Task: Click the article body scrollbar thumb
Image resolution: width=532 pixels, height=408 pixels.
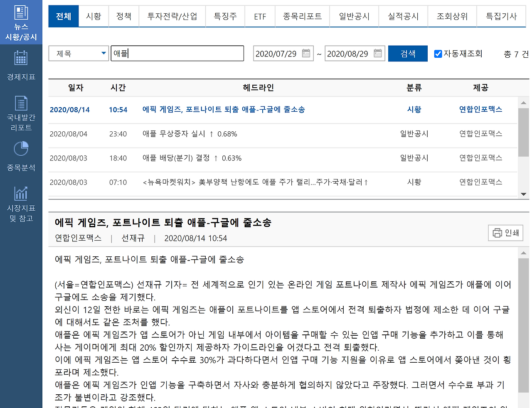Action: click(x=523, y=325)
